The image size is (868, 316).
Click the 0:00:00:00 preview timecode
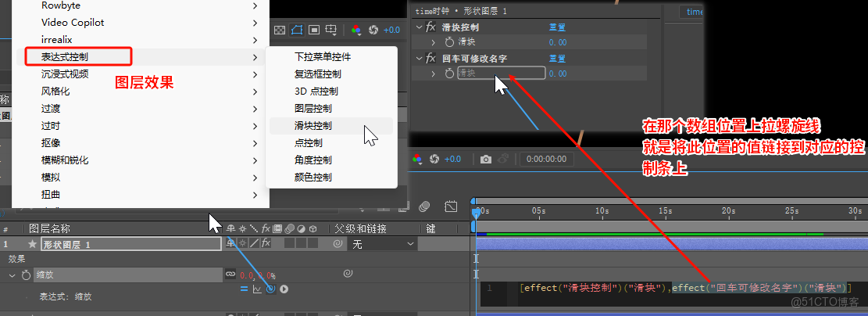click(x=547, y=159)
